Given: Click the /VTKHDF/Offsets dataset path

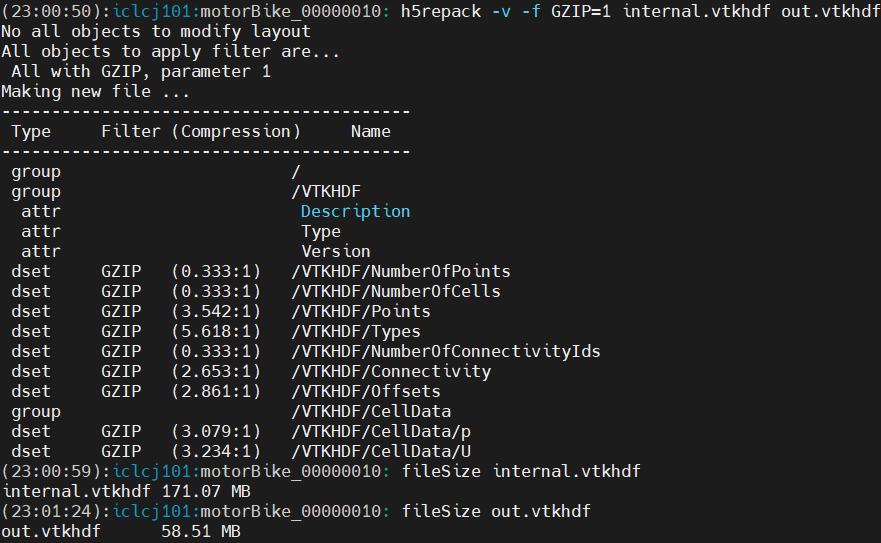Looking at the screenshot, I should 366,391.
